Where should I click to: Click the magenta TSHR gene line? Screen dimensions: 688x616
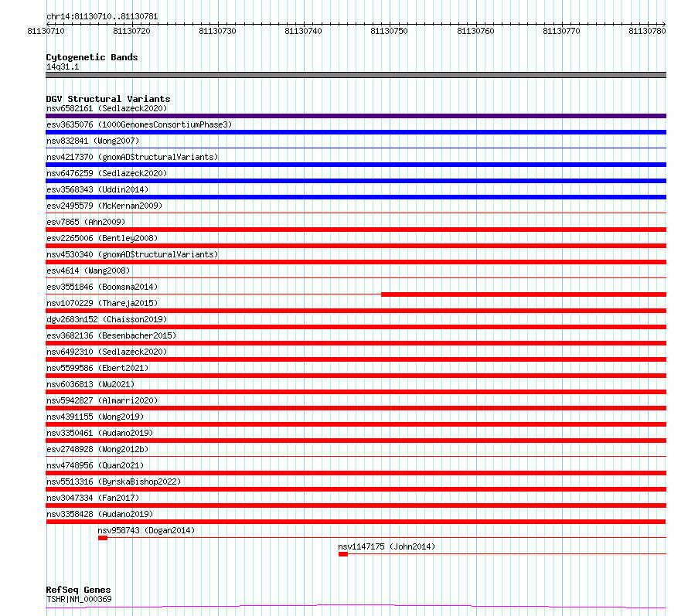coord(356,607)
